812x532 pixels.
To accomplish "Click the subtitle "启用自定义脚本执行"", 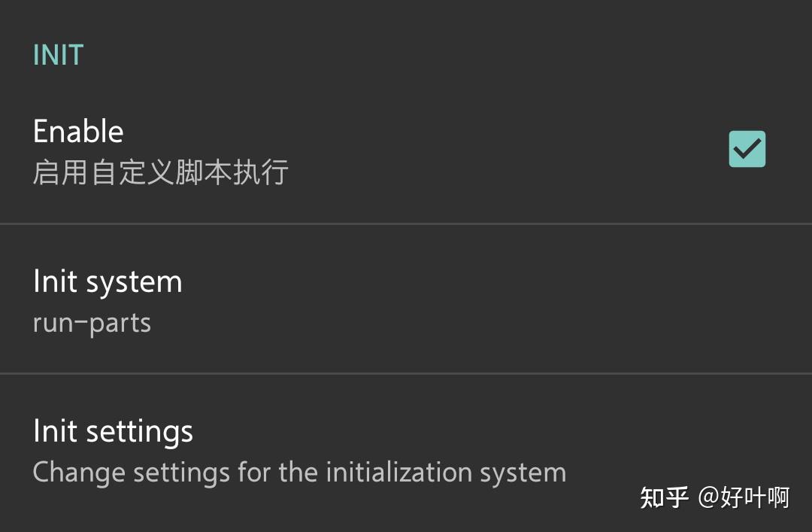I will (x=160, y=172).
